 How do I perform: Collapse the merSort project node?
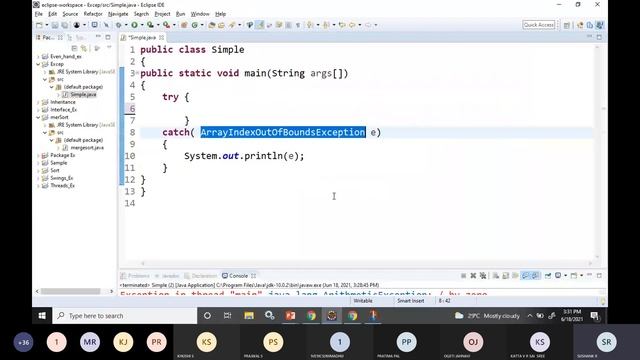38,118
